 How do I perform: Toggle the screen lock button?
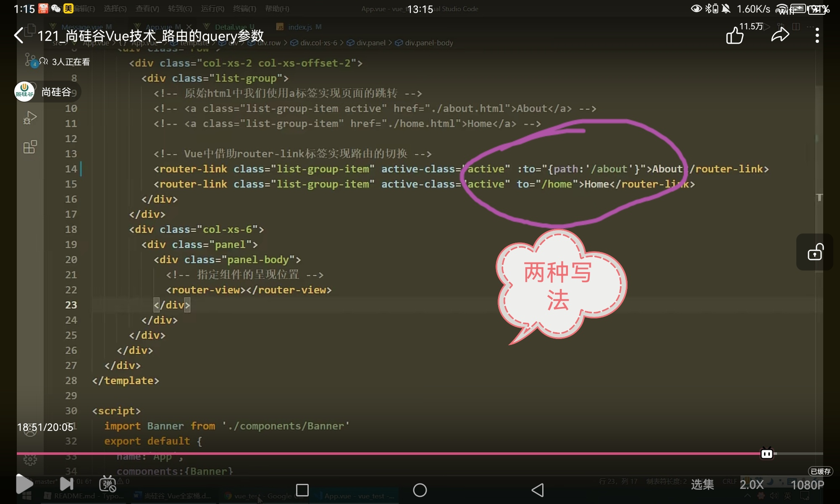(815, 252)
